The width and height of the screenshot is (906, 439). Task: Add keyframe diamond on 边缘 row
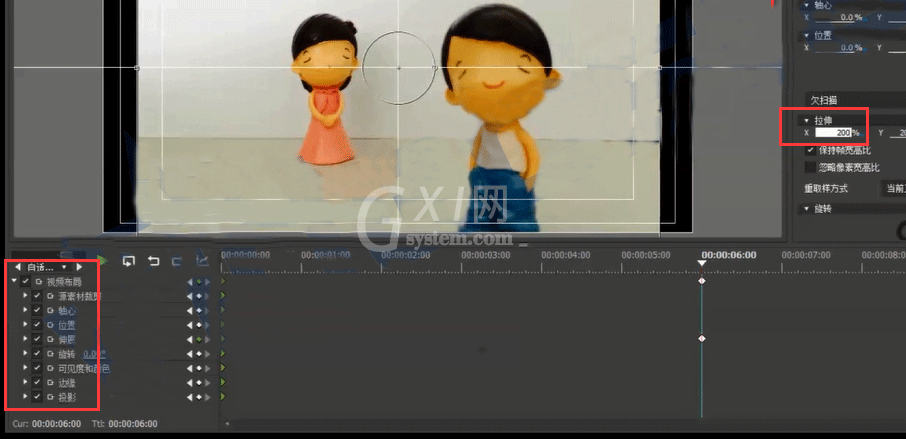198,382
